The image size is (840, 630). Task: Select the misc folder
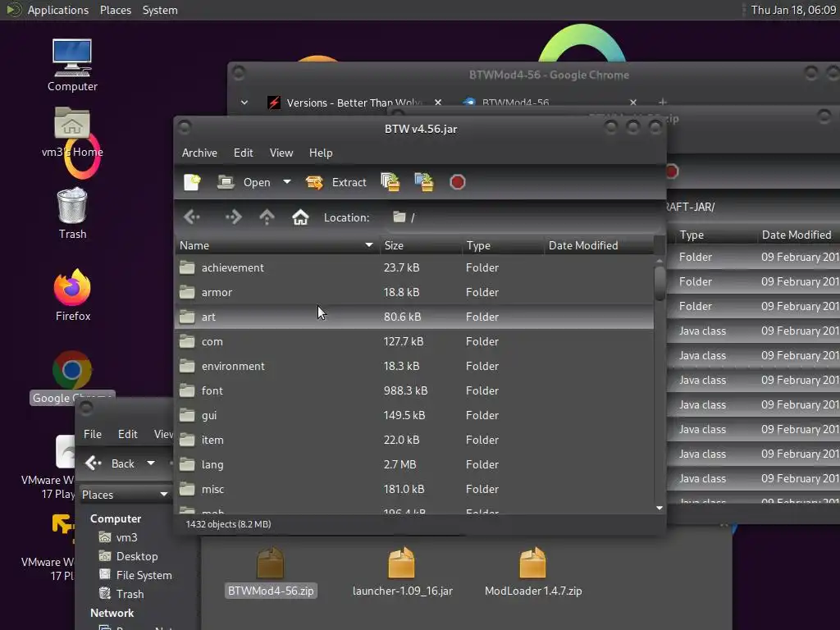coord(414,489)
